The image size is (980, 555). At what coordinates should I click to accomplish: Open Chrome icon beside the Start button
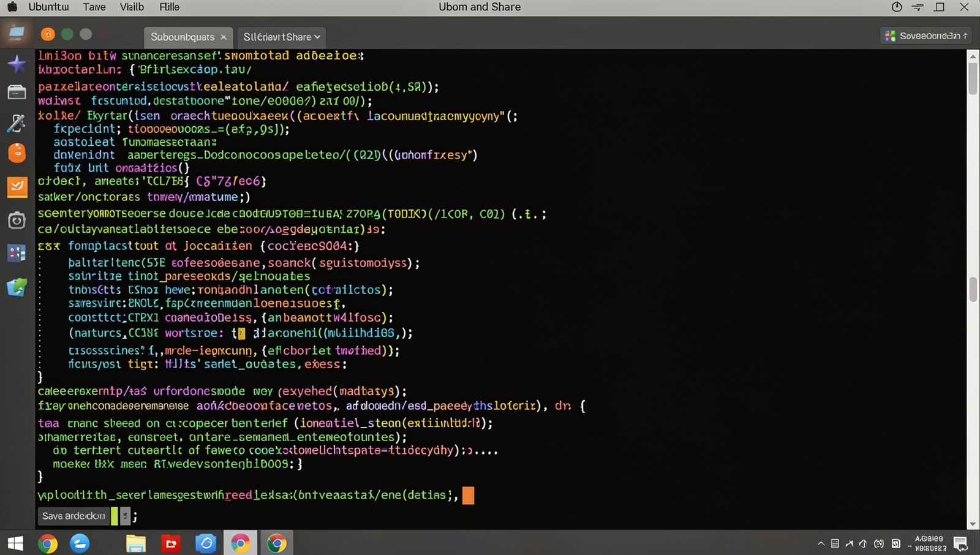[47, 543]
